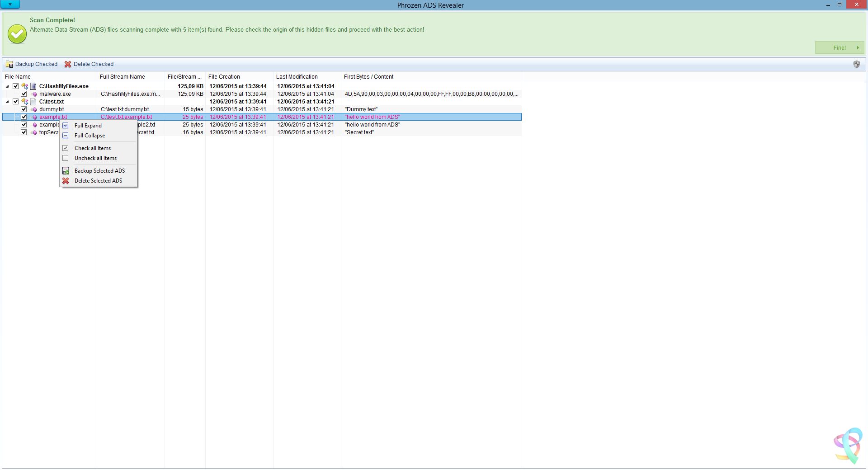This screenshot has height=470, width=868.
Task: Click the Fine! button
Action: click(840, 47)
